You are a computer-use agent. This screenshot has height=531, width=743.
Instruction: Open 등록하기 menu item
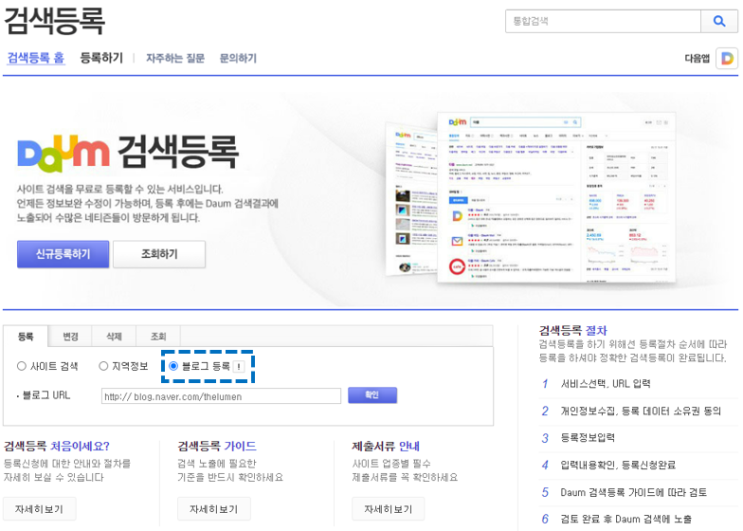point(101,58)
